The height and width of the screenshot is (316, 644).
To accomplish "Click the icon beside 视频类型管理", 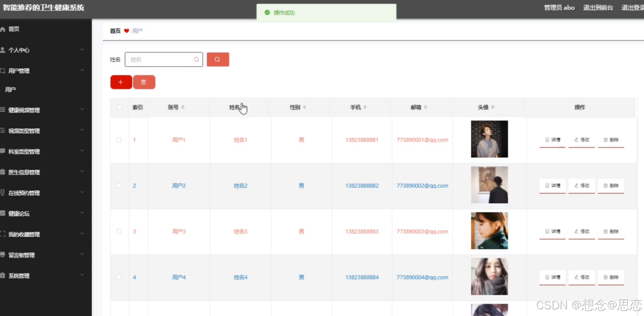I will click(3, 131).
